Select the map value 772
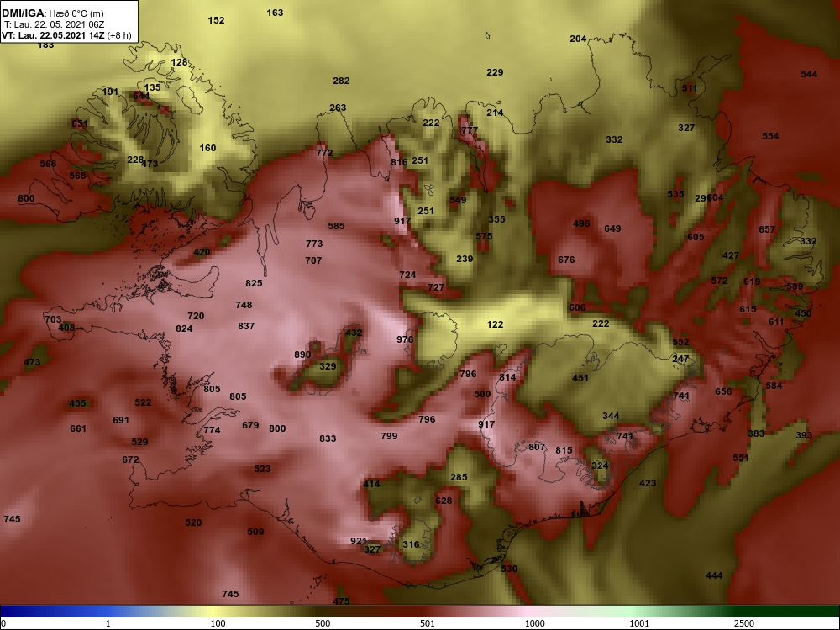Image resolution: width=840 pixels, height=630 pixels. [x=324, y=153]
